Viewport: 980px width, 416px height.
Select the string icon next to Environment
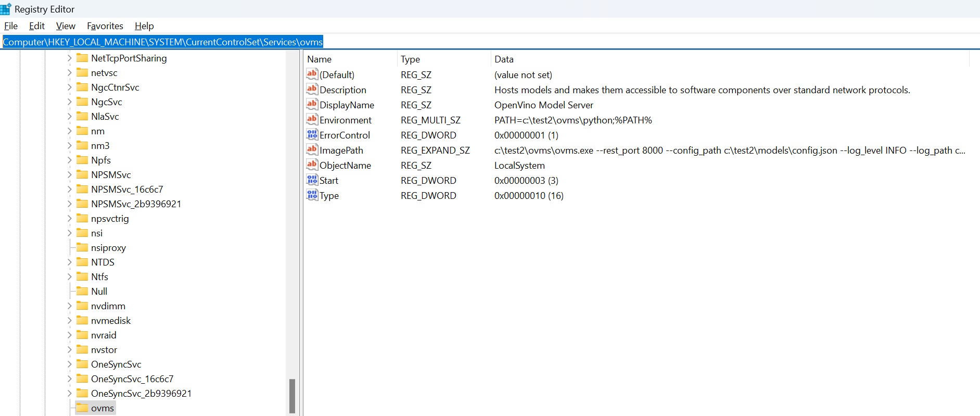pyautogui.click(x=312, y=120)
